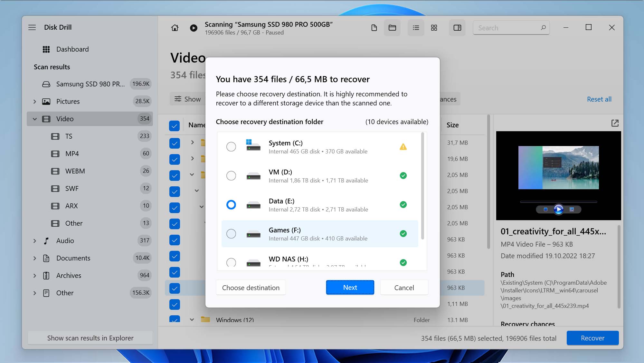Viewport: 644px width, 363px height.
Task: Expand the Documents category
Action: [34, 258]
